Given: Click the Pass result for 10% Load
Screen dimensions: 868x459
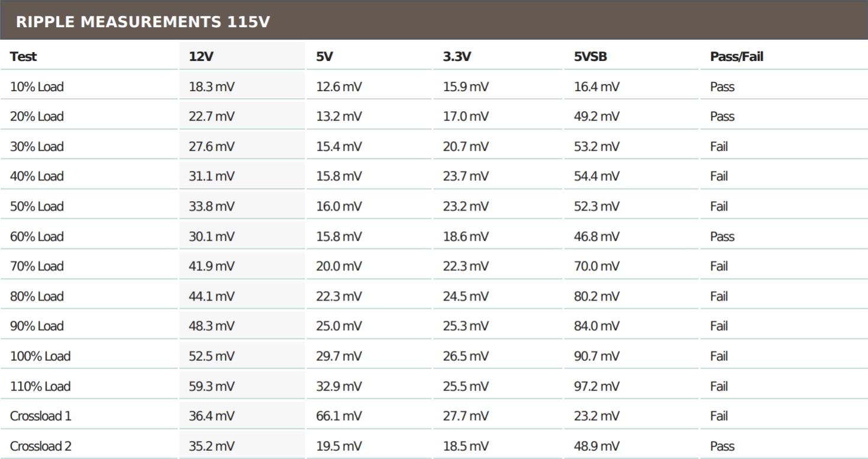Looking at the screenshot, I should 722,87.
